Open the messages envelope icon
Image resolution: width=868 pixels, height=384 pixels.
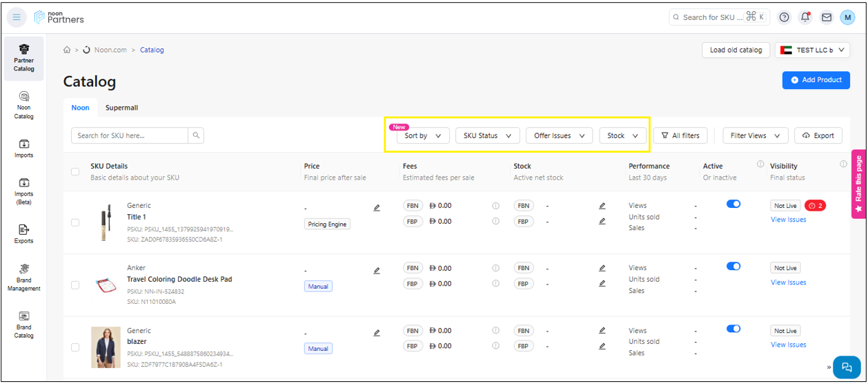[826, 17]
